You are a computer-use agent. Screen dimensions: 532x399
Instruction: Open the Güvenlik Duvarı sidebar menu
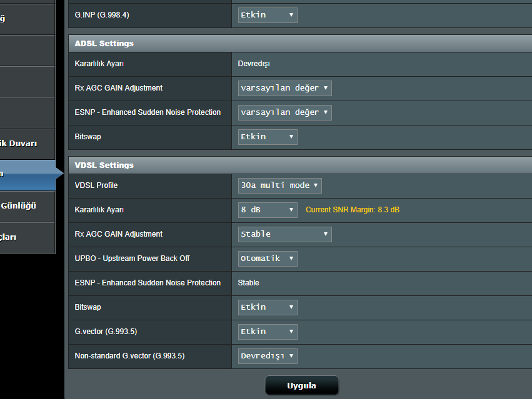28,144
